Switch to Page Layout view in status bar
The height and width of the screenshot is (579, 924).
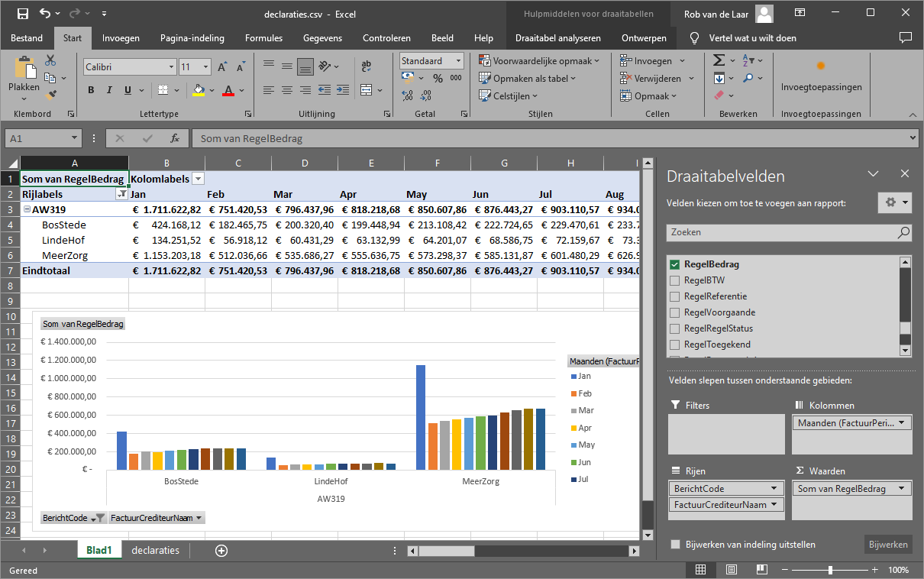pyautogui.click(x=732, y=570)
